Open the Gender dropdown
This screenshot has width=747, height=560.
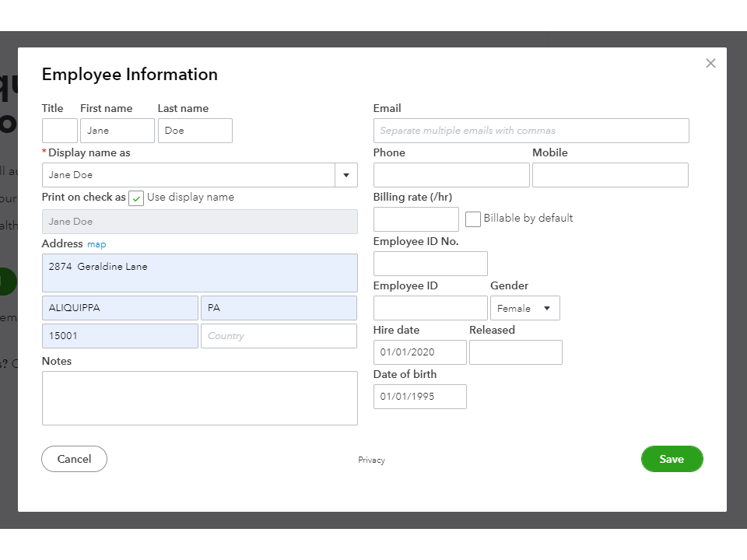(524, 308)
